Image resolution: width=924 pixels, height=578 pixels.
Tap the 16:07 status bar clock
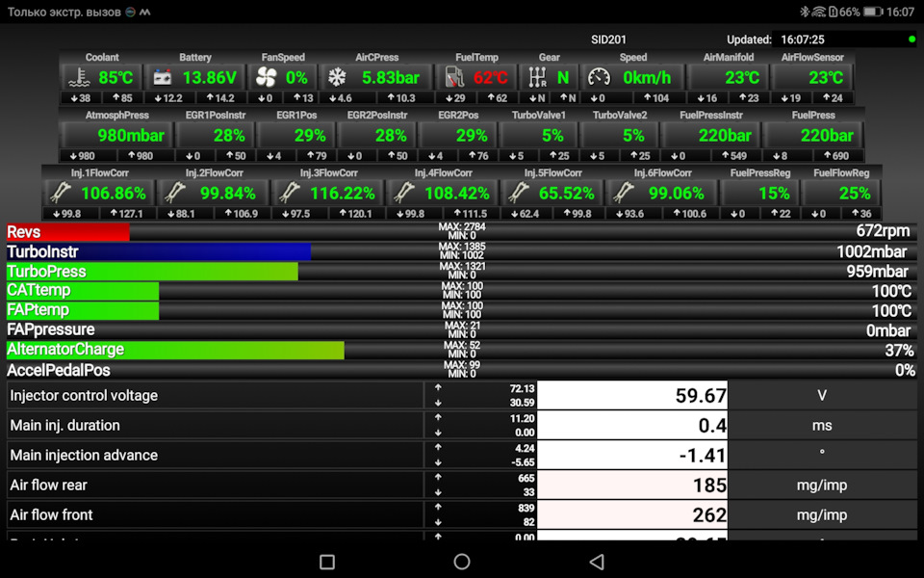[901, 12]
